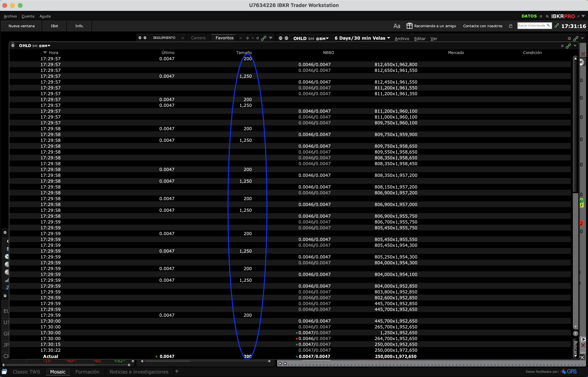Open font size settings (Aa icon)

coord(397,26)
